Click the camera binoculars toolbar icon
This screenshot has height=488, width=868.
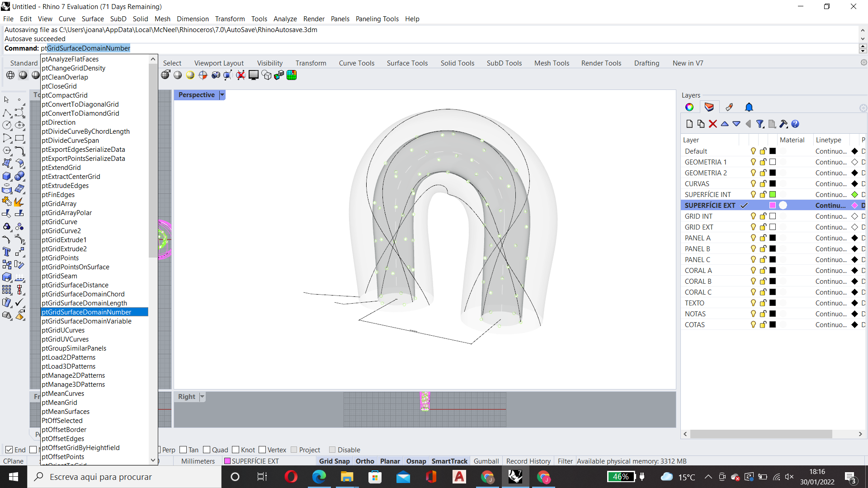click(216, 75)
